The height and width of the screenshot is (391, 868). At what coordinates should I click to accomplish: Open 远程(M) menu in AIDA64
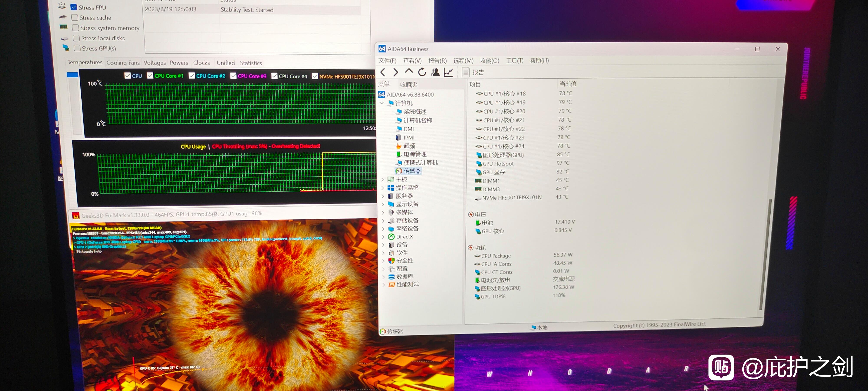pyautogui.click(x=463, y=61)
